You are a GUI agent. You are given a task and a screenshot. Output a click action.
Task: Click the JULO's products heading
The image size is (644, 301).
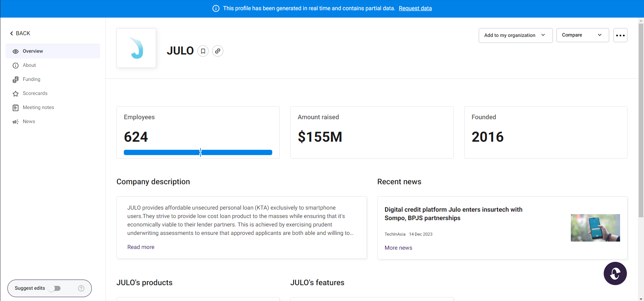[145, 283]
